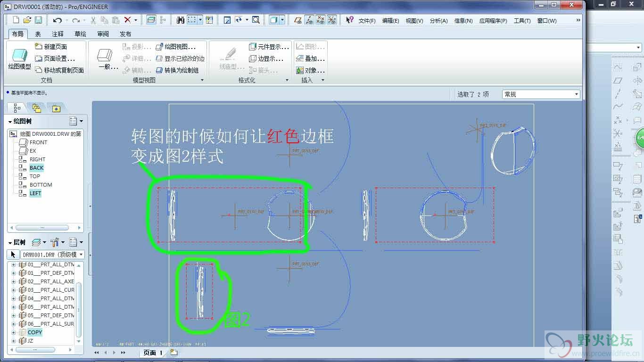Click 叠加... in insert group
The width and height of the screenshot is (644, 362).
pos(310,58)
